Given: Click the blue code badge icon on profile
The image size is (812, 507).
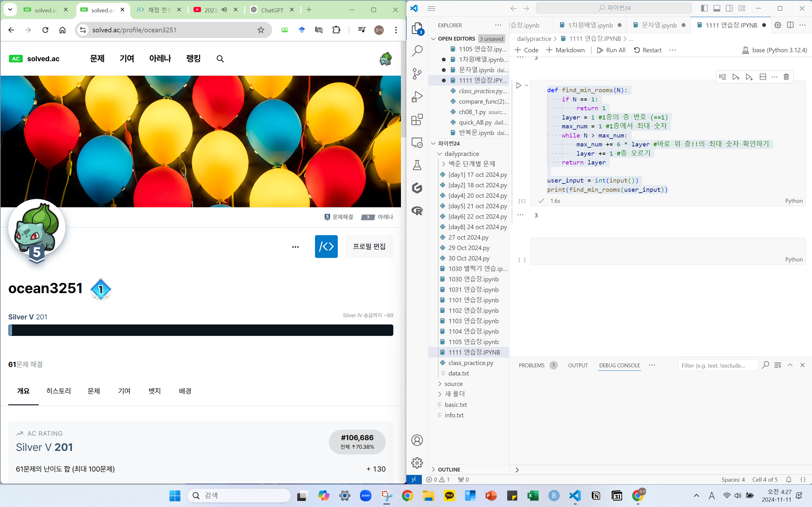Looking at the screenshot, I should coord(326,247).
